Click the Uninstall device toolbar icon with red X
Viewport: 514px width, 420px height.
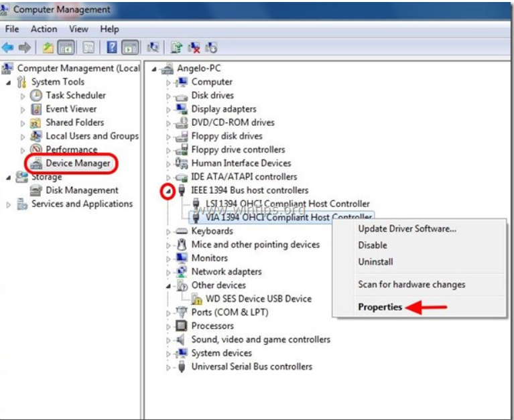[x=194, y=48]
